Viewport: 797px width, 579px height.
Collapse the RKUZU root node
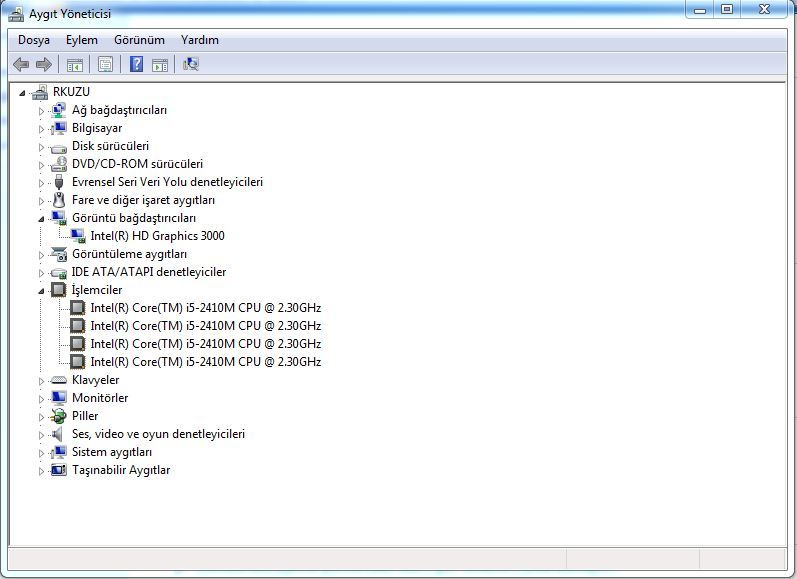22,93
